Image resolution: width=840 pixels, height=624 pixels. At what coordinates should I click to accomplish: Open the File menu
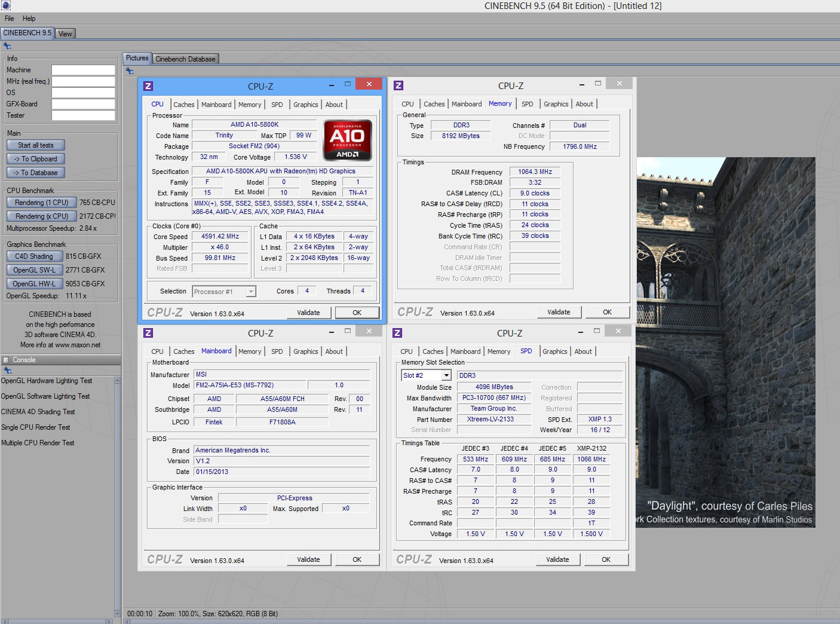(10, 19)
